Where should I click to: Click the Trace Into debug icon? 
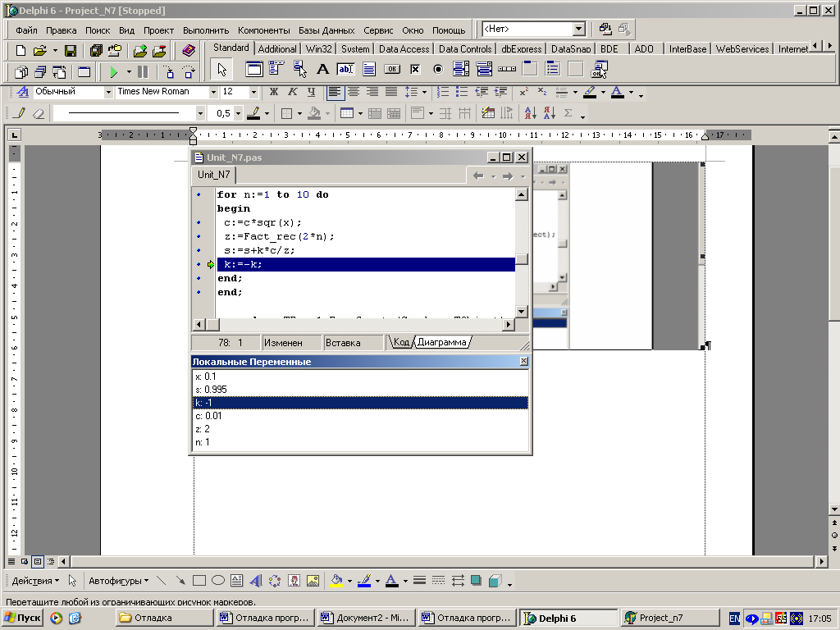[x=169, y=72]
